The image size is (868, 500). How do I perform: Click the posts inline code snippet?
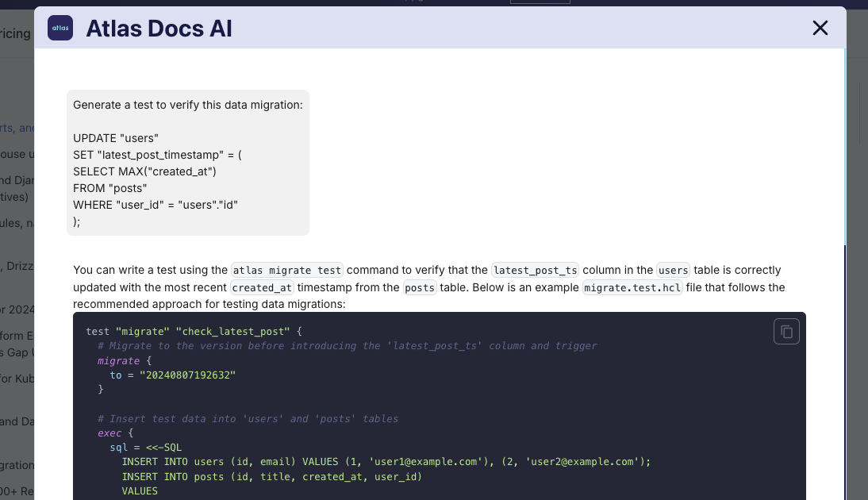pyautogui.click(x=419, y=287)
